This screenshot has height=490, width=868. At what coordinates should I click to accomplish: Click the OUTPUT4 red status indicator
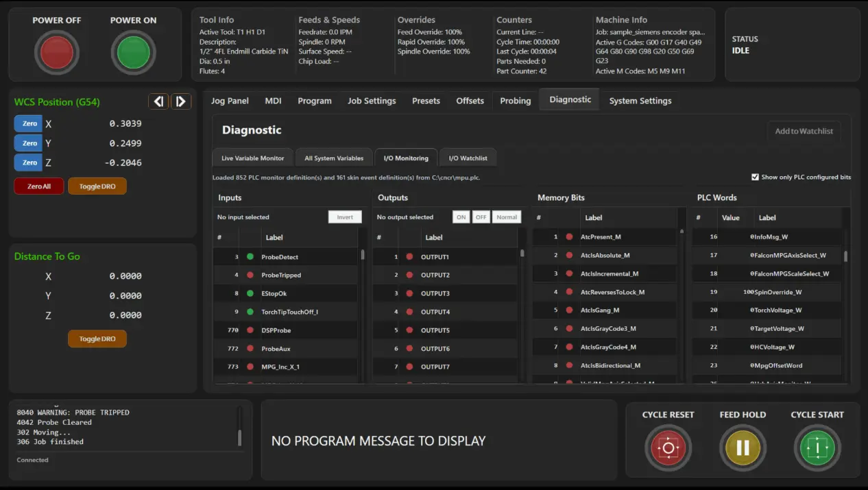click(410, 312)
